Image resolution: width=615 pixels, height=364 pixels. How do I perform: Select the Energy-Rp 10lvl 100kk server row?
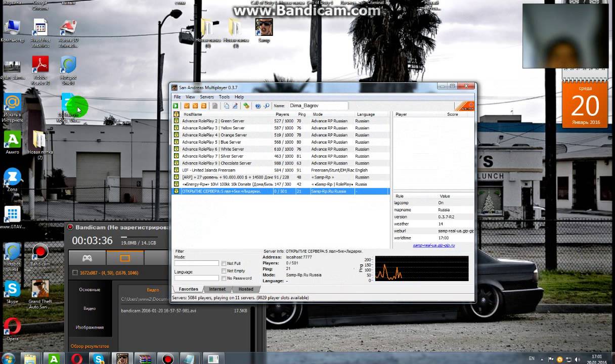click(281, 185)
